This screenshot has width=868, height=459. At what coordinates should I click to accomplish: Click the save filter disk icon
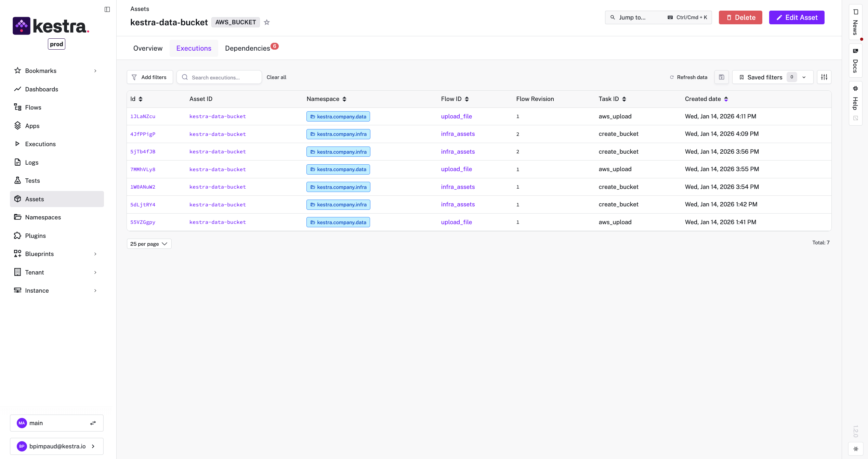click(722, 77)
